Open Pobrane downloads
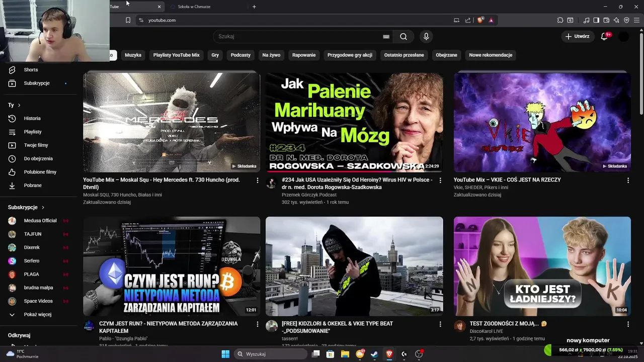The image size is (644, 362). point(33,186)
